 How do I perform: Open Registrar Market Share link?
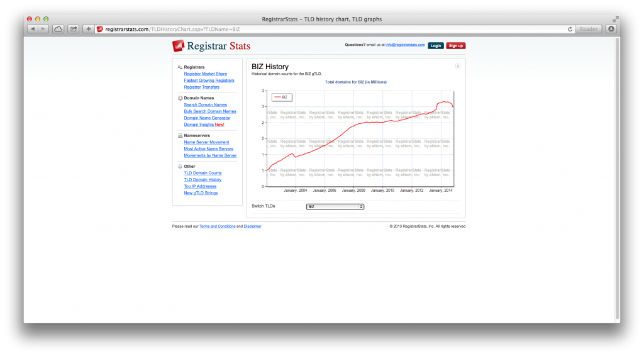click(x=205, y=74)
